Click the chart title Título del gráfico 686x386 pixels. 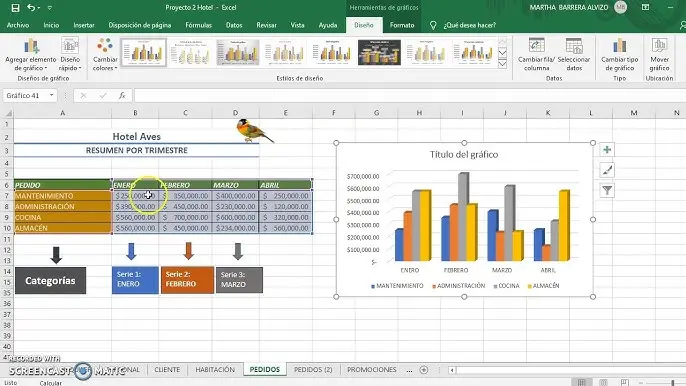pos(464,154)
